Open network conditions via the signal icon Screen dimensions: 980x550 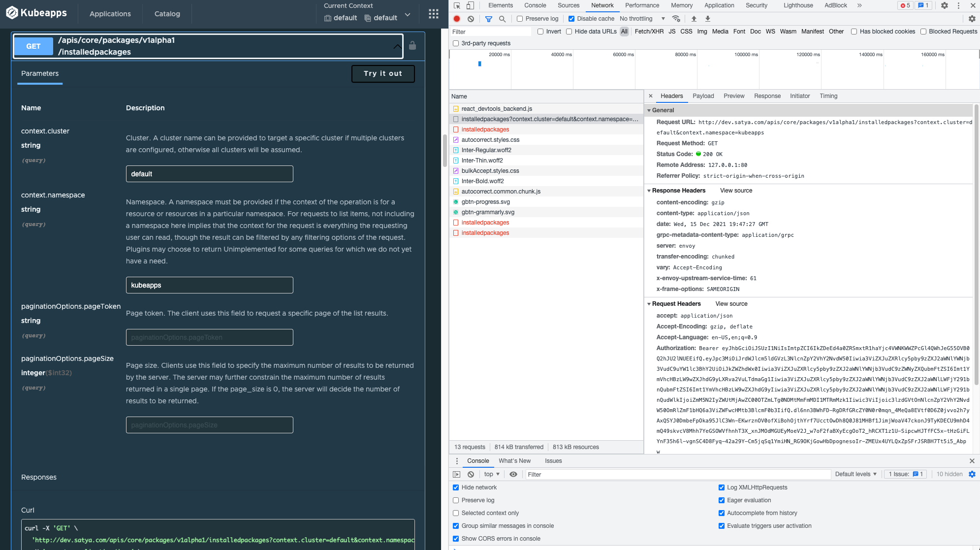point(676,18)
